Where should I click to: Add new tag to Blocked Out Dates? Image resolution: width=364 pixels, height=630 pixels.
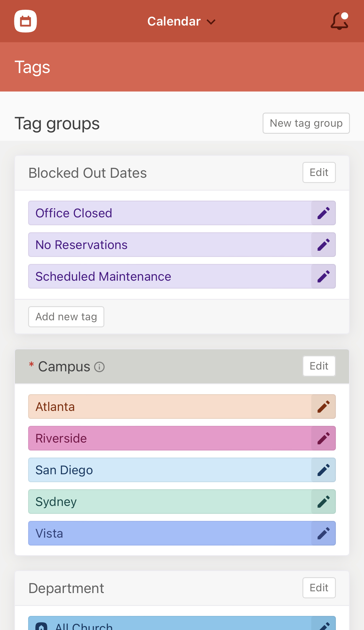66,317
